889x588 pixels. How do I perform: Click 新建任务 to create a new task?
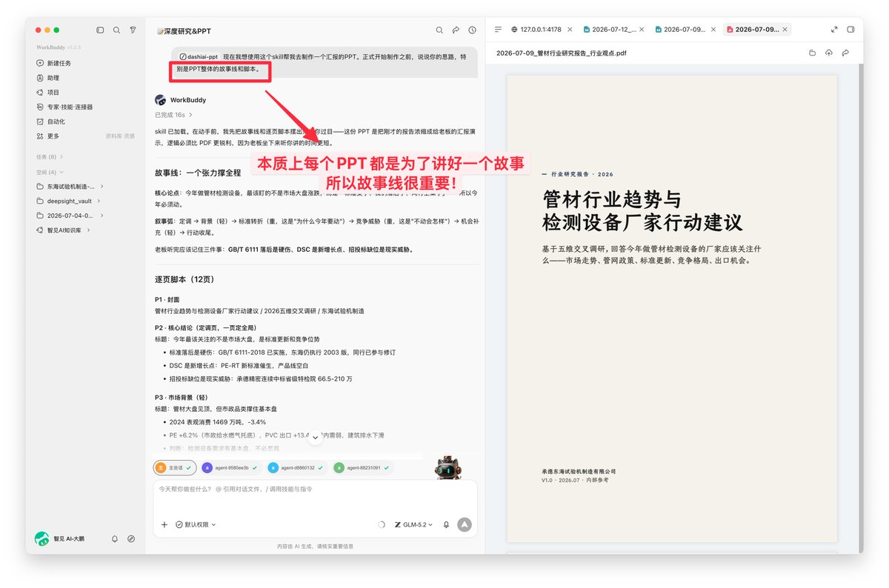(x=59, y=63)
